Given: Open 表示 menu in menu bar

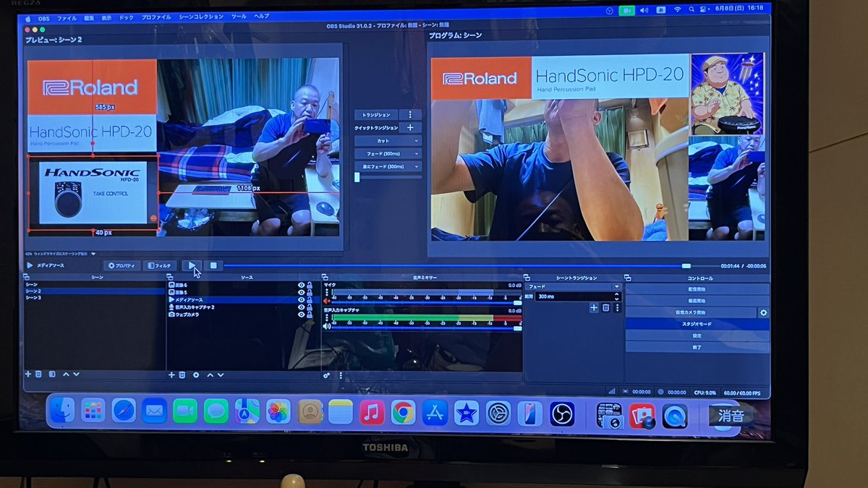Looking at the screenshot, I should click(x=107, y=17).
